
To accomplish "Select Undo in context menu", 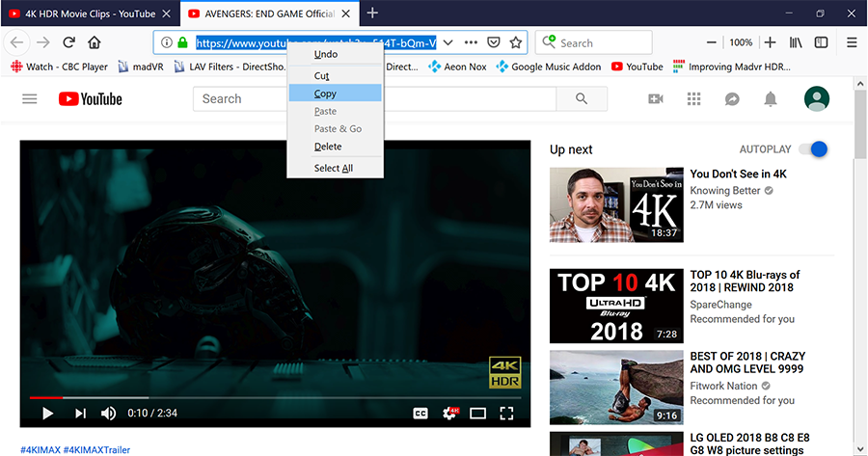I will (x=335, y=54).
